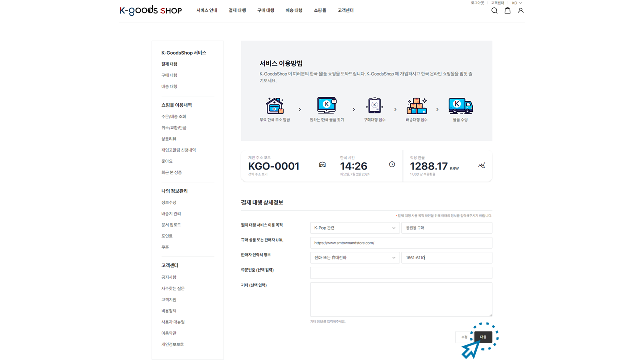Open the shopping bag cart icon
Screen dimensions: 644x362
[x=507, y=11]
